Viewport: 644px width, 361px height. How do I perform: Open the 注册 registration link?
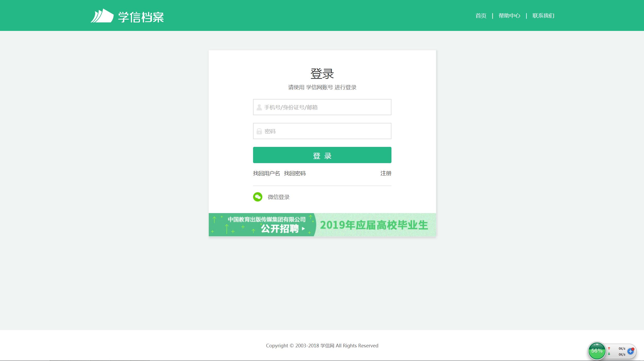pos(385,173)
